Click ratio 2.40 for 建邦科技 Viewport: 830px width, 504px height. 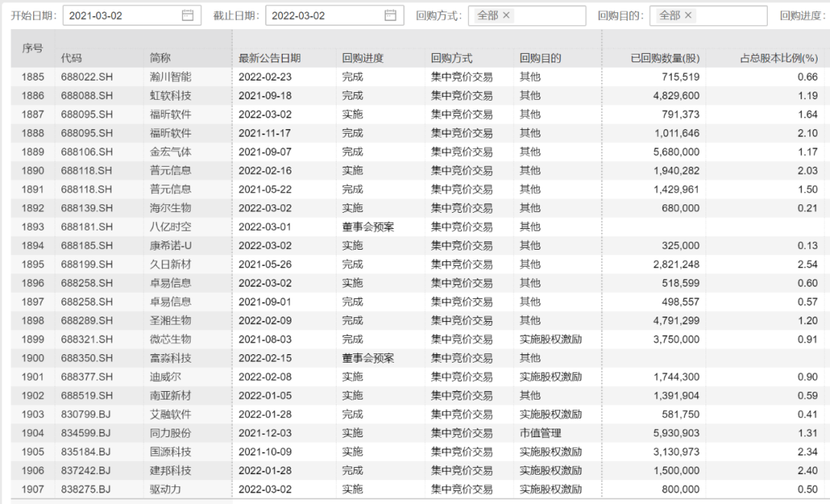808,471
